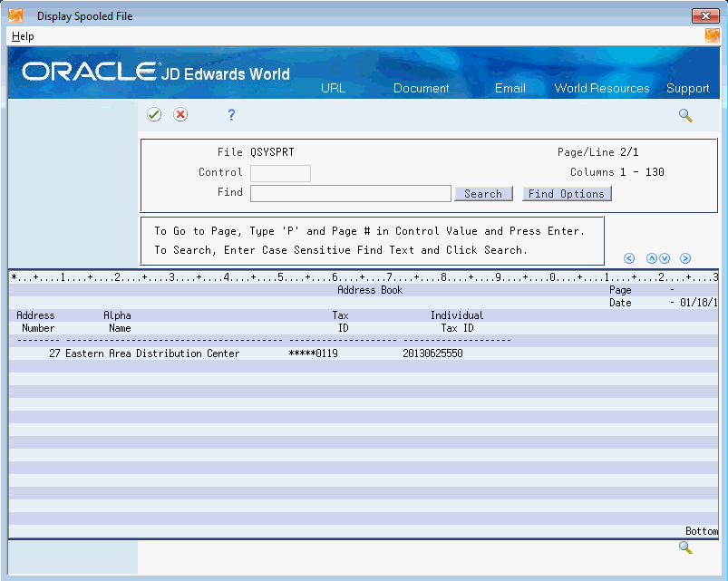Viewport: 728px width, 581px height.
Task: Open help via blue question mark icon
Action: click(x=231, y=114)
